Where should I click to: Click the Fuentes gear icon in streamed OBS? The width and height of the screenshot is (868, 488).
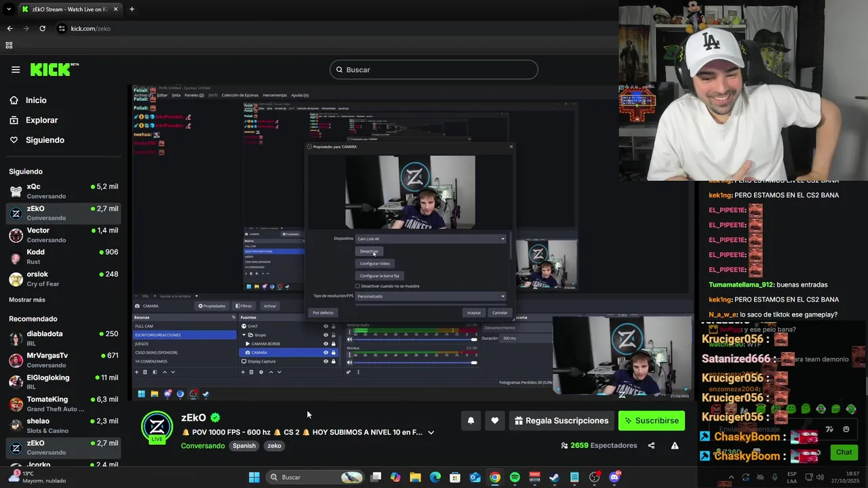tap(261, 372)
